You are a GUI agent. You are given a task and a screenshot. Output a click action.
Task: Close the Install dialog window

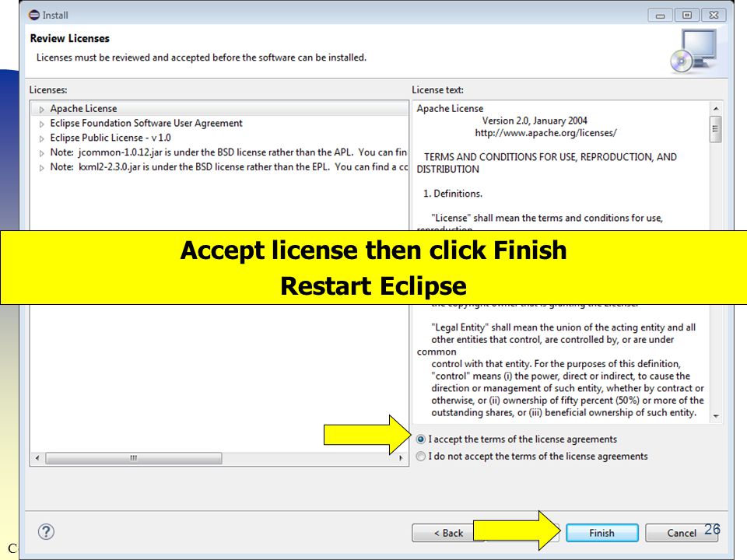tap(714, 16)
